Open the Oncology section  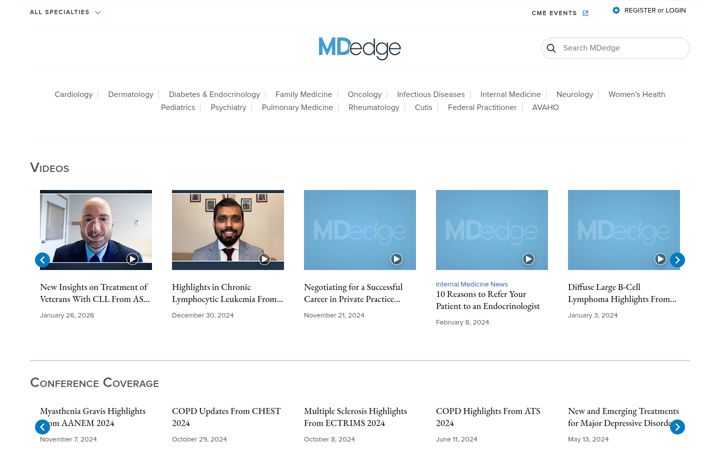pyautogui.click(x=365, y=94)
